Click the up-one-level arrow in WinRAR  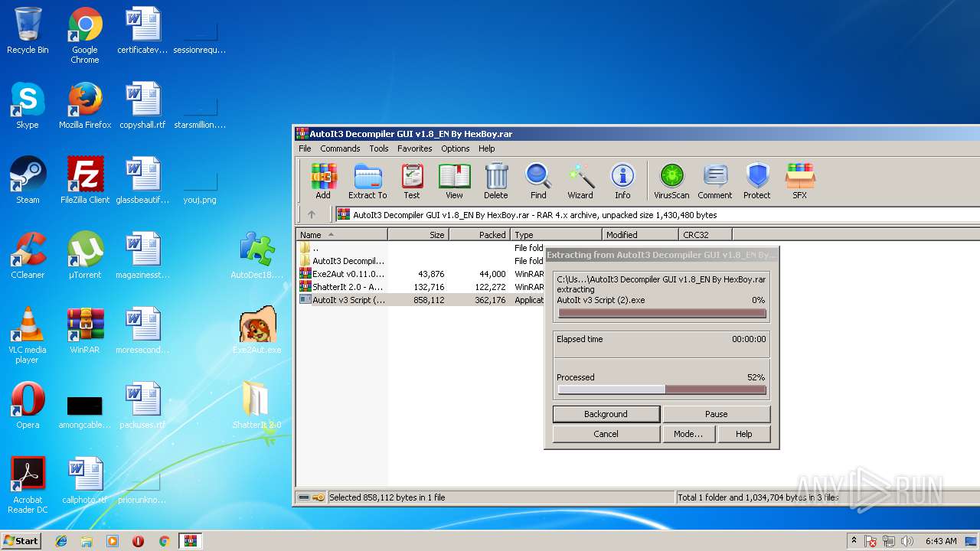click(x=312, y=215)
